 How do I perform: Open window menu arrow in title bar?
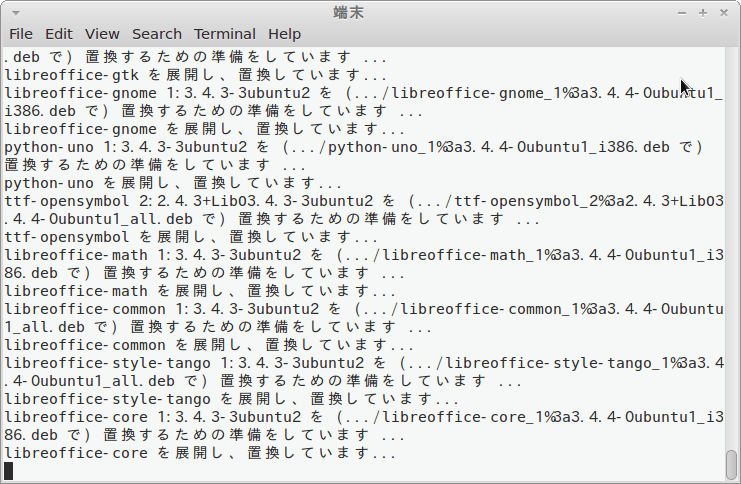[16, 13]
